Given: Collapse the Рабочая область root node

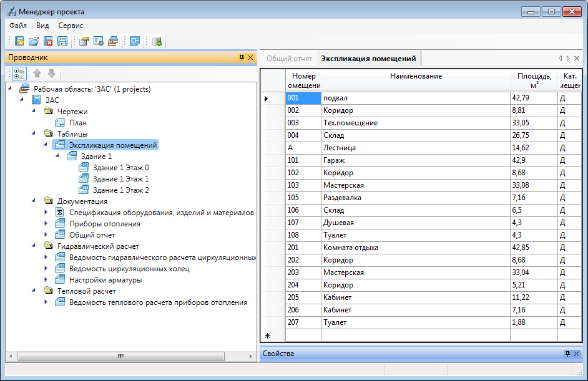Looking at the screenshot, I should coord(10,89).
